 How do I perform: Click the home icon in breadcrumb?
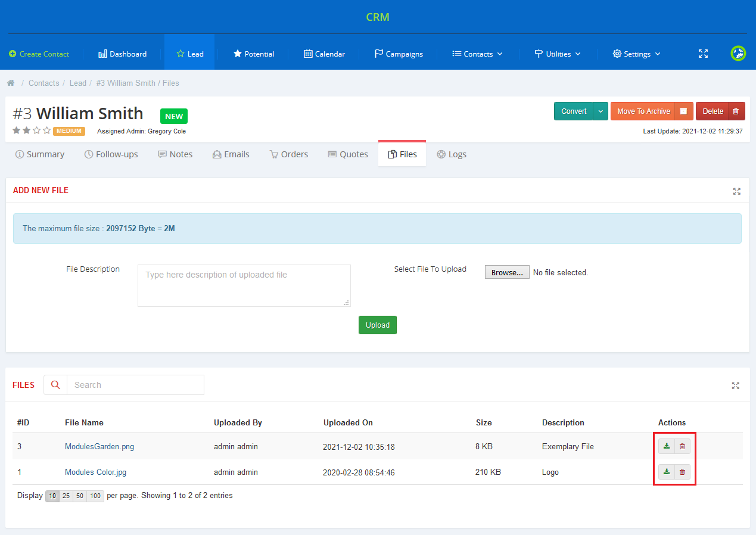tap(11, 83)
